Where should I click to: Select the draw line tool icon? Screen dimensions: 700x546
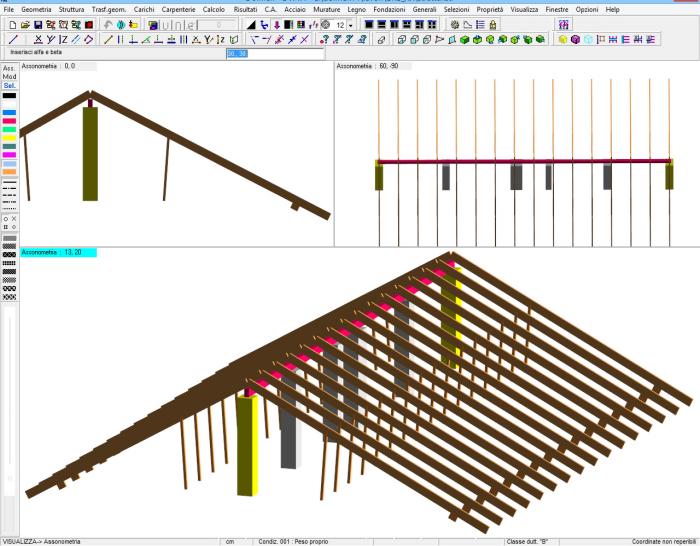13,40
